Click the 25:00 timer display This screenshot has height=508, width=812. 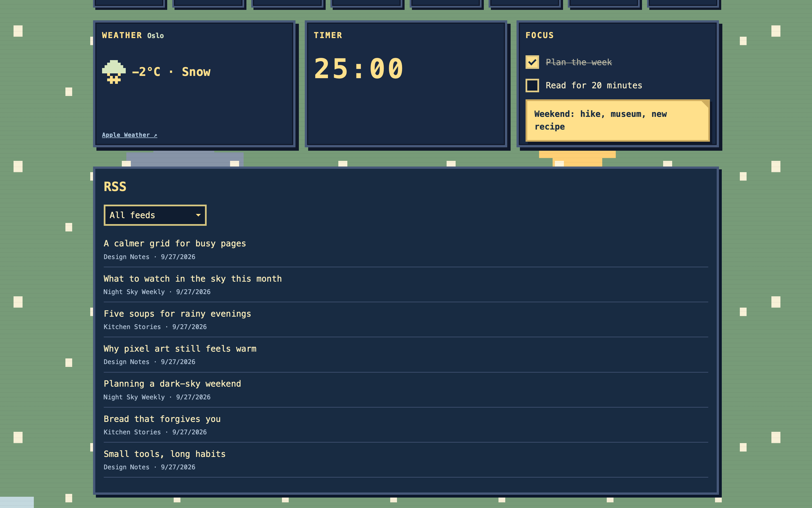(359, 69)
